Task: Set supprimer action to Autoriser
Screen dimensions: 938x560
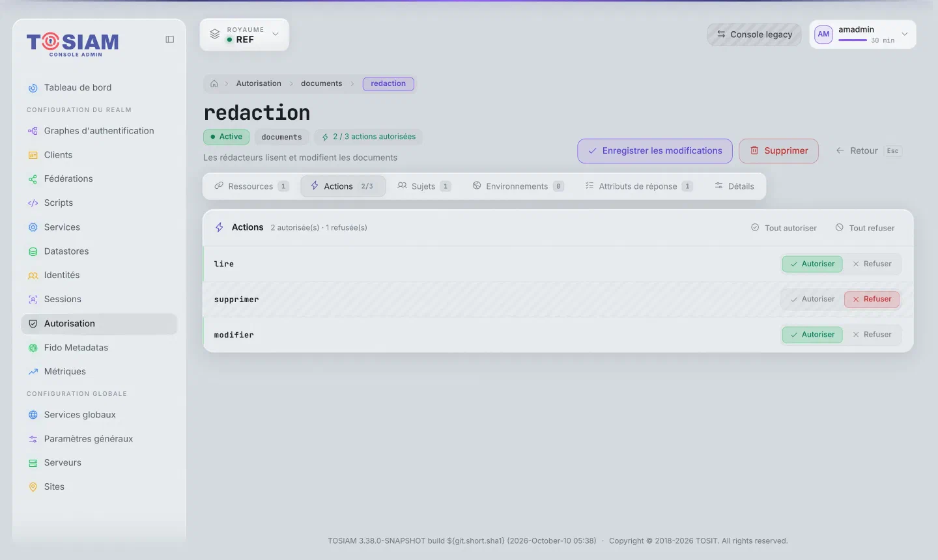Action: pos(812,299)
